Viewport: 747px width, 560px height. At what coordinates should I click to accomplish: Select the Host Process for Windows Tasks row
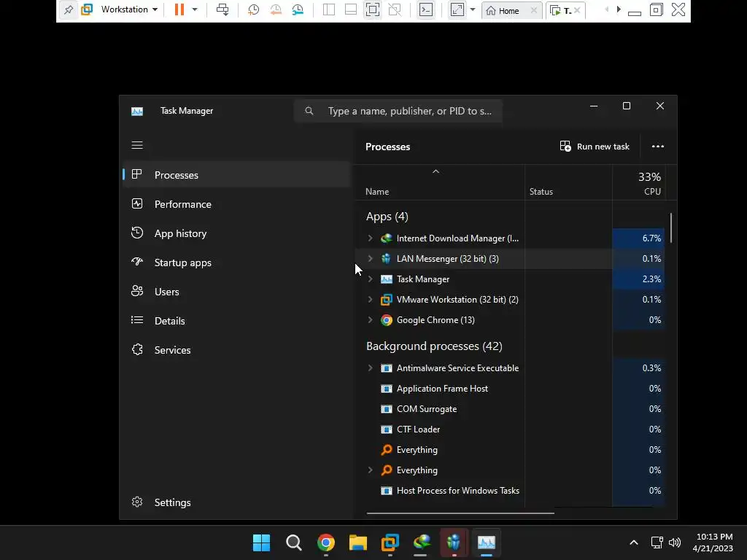510,491
